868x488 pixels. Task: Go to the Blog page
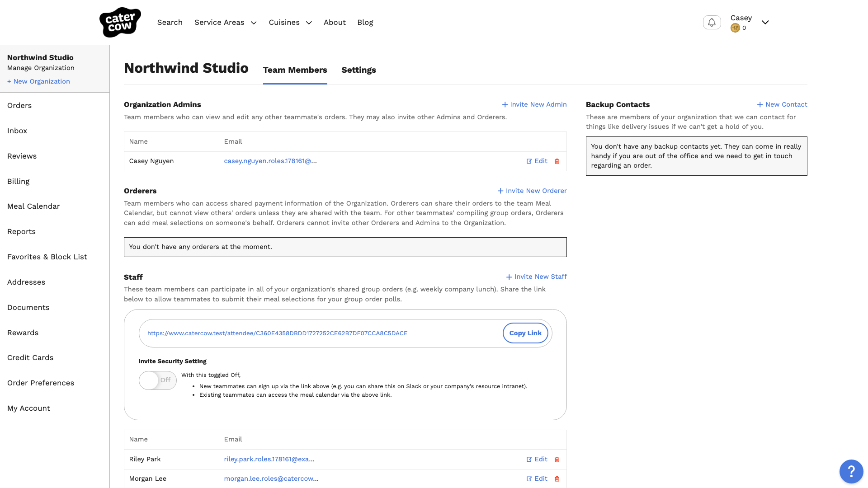[365, 23]
